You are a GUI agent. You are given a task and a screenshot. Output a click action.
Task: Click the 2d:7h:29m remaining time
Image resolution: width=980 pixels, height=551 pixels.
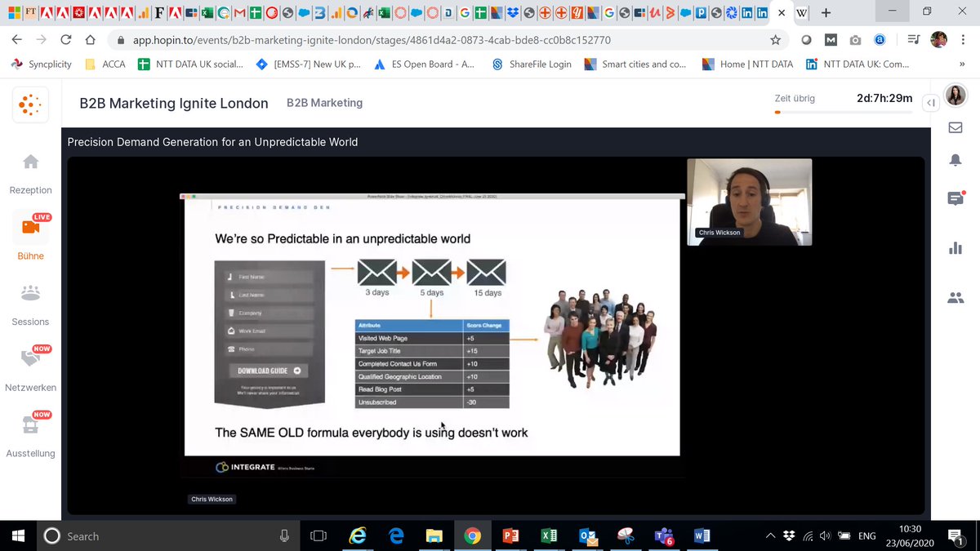tap(884, 98)
